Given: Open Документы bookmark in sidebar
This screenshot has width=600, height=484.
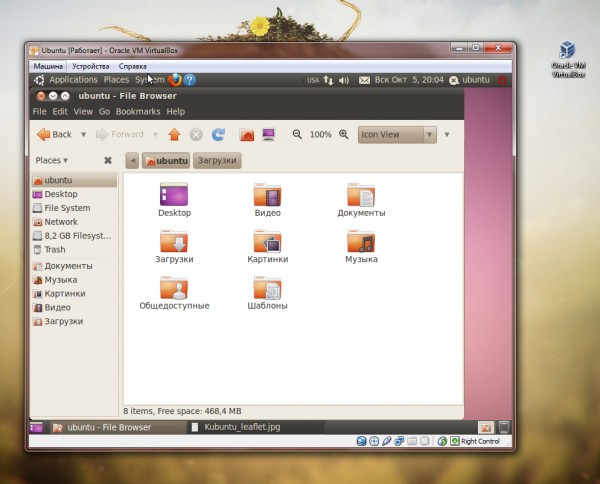Looking at the screenshot, I should point(74,266).
